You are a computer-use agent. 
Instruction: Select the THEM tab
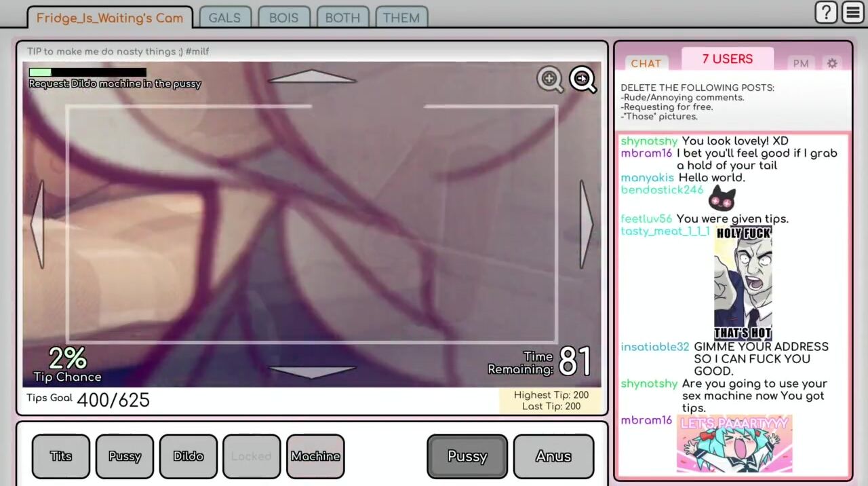coord(401,18)
